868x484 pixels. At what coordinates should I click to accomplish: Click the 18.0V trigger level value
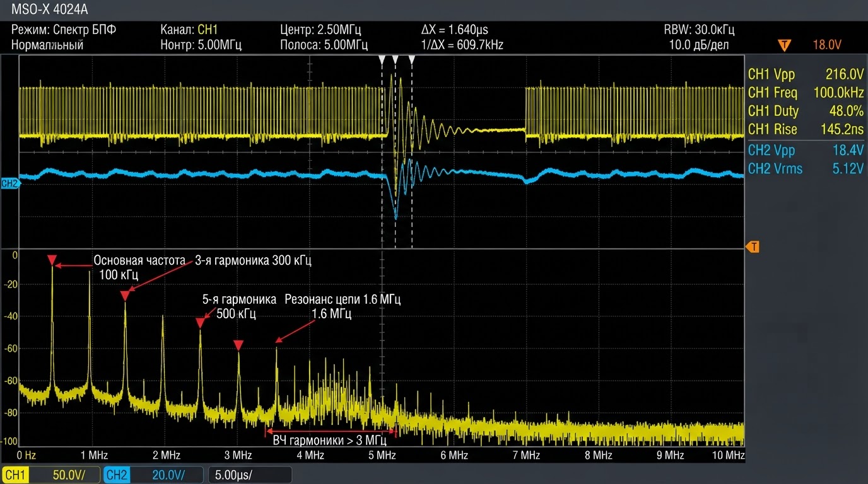pyautogui.click(x=827, y=45)
